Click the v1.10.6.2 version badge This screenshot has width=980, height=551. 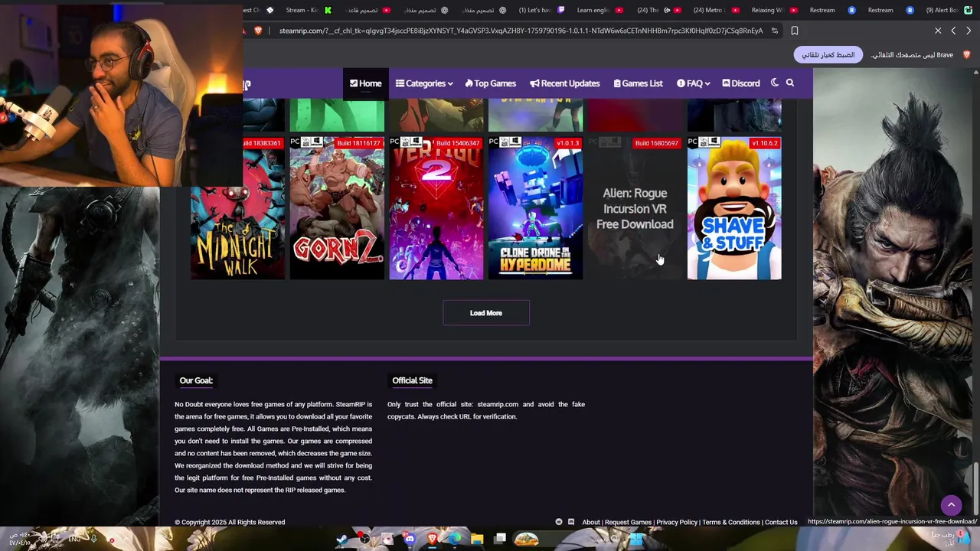coord(765,143)
